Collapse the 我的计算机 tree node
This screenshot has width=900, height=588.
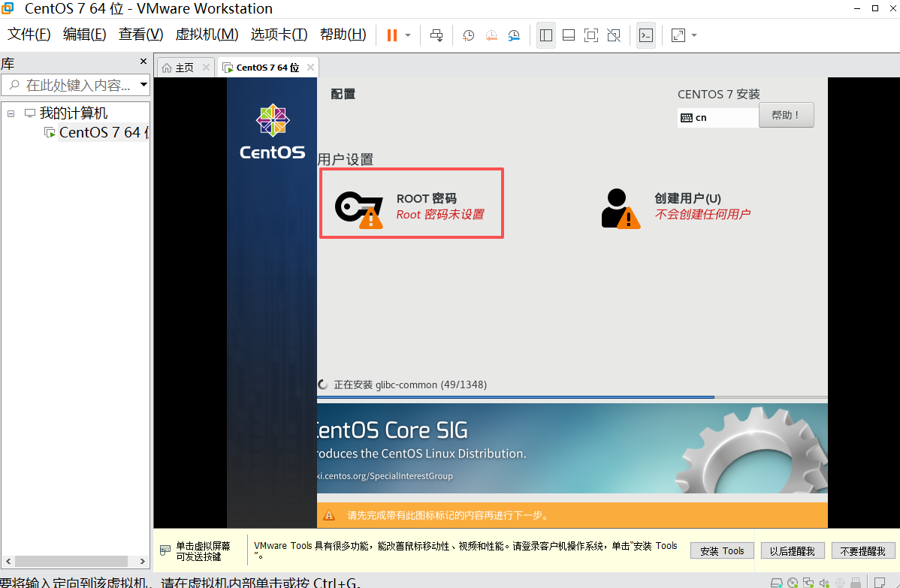[11, 113]
